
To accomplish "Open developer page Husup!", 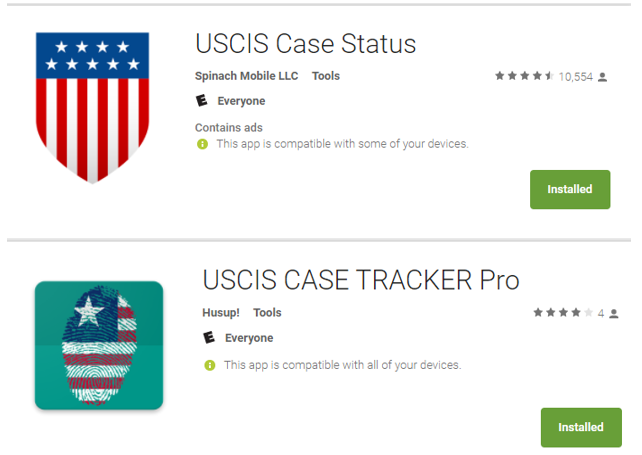I will tap(221, 313).
